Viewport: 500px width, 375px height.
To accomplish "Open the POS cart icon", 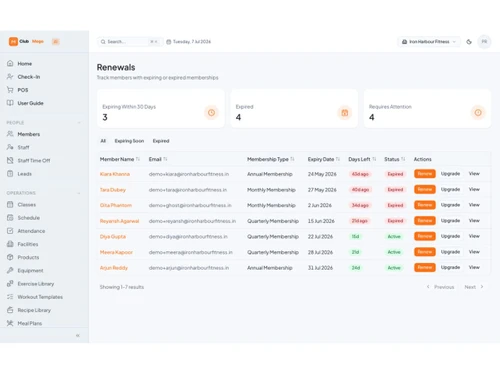I will coord(10,90).
